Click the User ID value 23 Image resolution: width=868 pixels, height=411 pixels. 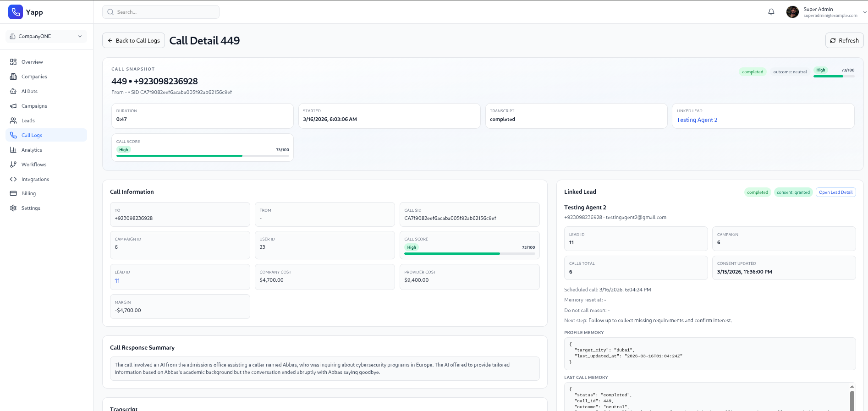point(262,247)
